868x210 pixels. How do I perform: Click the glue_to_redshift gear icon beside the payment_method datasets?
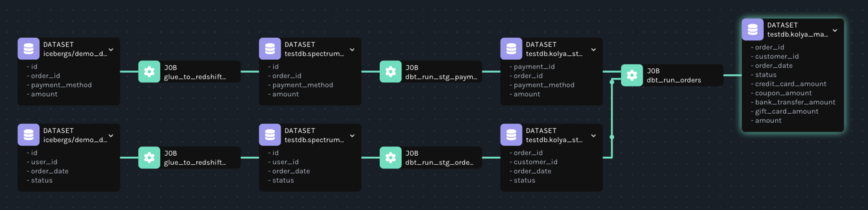[x=149, y=72]
